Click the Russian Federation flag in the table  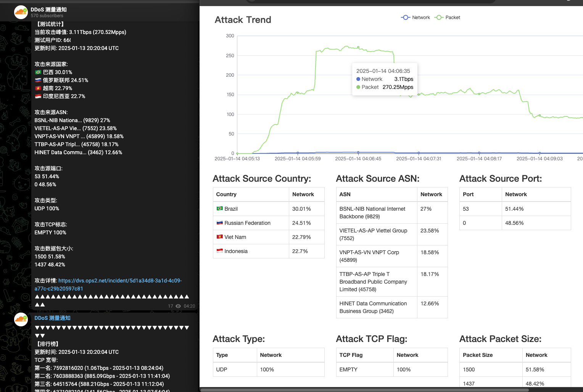point(220,223)
